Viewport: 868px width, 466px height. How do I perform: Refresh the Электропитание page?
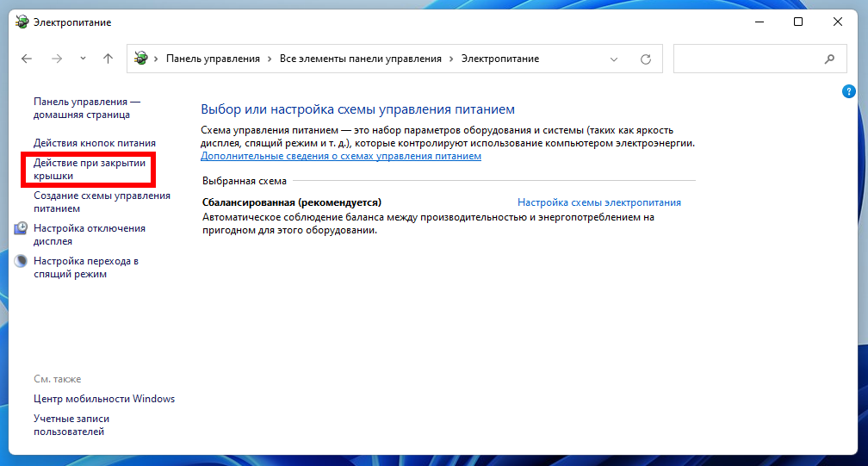tap(646, 59)
